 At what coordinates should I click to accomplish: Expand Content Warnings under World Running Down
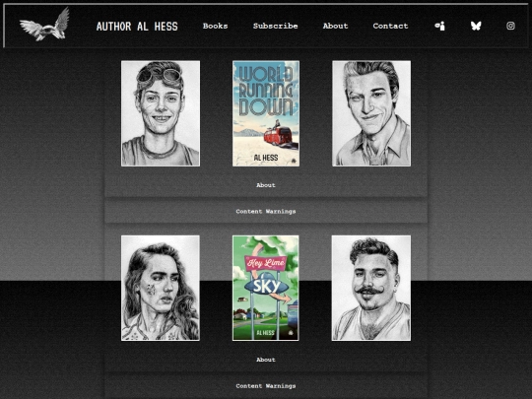coord(266,212)
